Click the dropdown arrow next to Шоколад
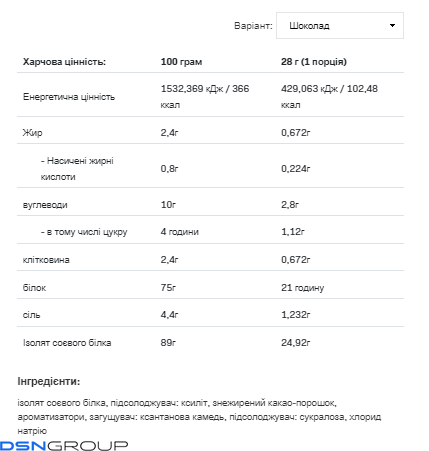 point(392,26)
